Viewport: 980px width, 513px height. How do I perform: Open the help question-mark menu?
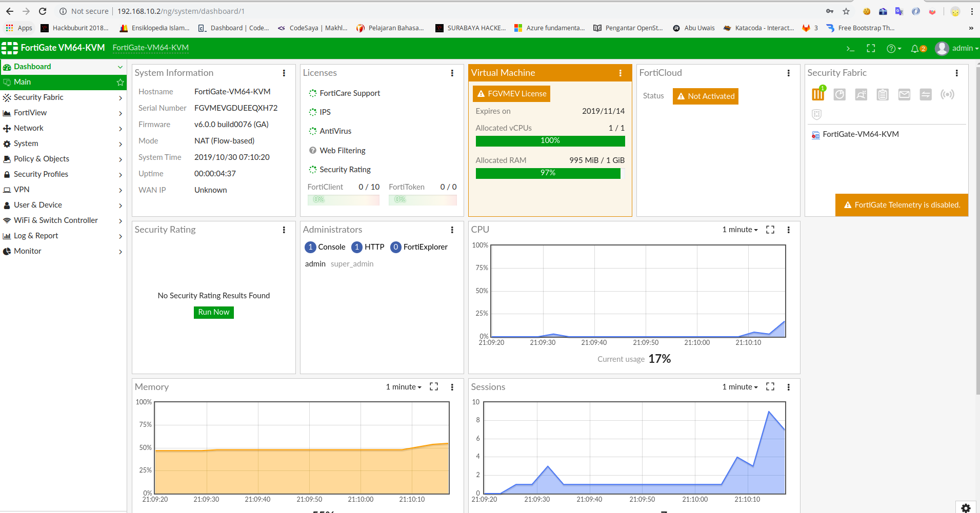[x=894, y=49]
